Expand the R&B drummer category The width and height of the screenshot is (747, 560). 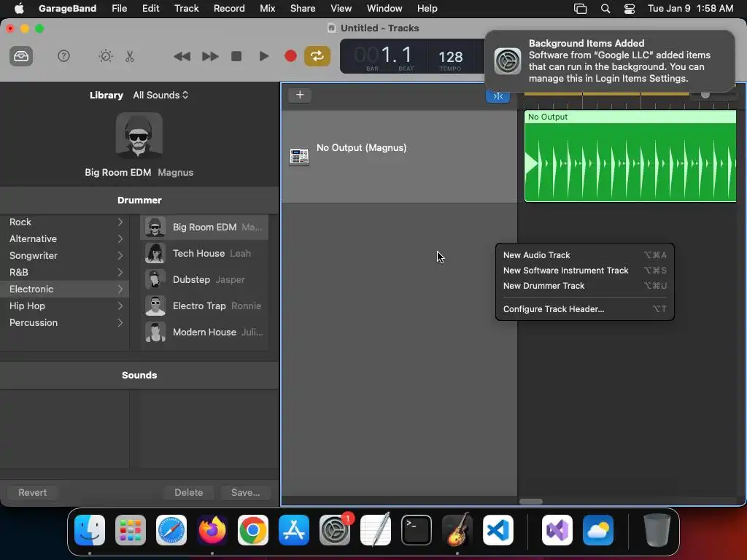coord(65,273)
